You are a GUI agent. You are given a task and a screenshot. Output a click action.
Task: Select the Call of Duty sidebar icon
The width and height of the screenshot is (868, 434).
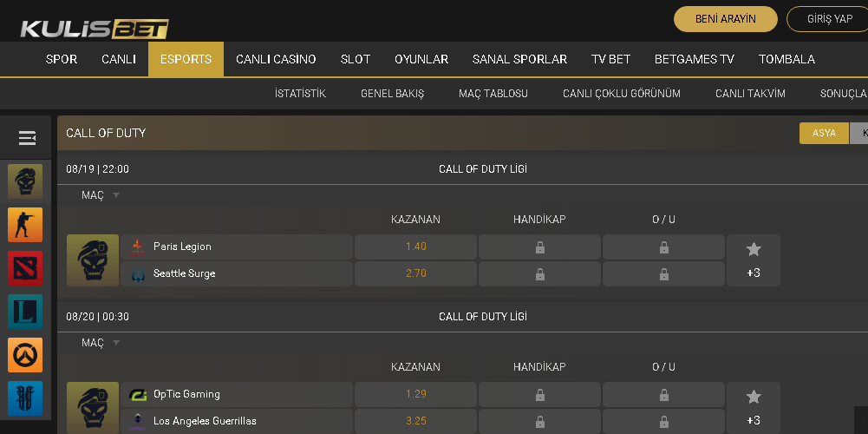(25, 181)
